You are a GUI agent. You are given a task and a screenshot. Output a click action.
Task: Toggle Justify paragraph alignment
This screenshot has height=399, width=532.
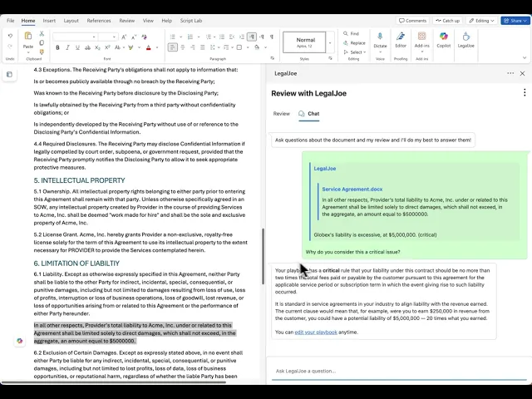[203, 47]
